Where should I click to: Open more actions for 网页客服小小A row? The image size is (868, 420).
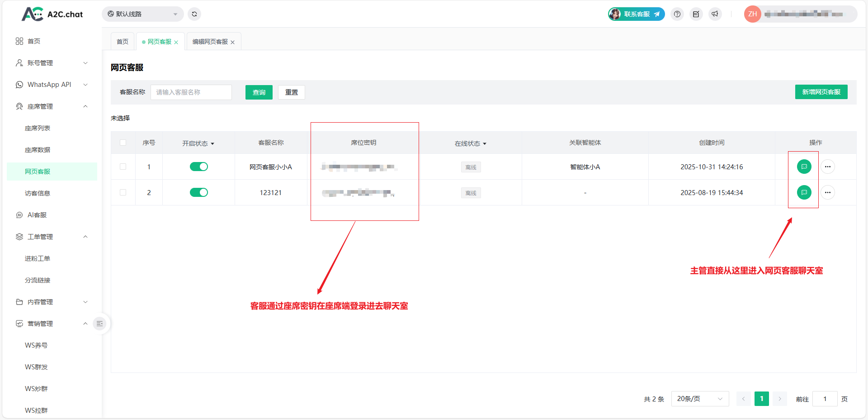(x=827, y=167)
